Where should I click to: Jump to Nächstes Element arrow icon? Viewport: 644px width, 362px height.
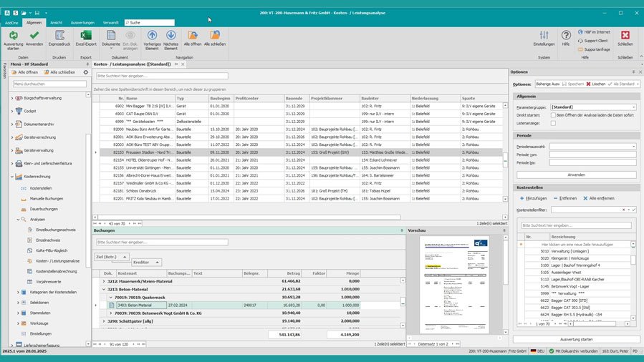(170, 36)
